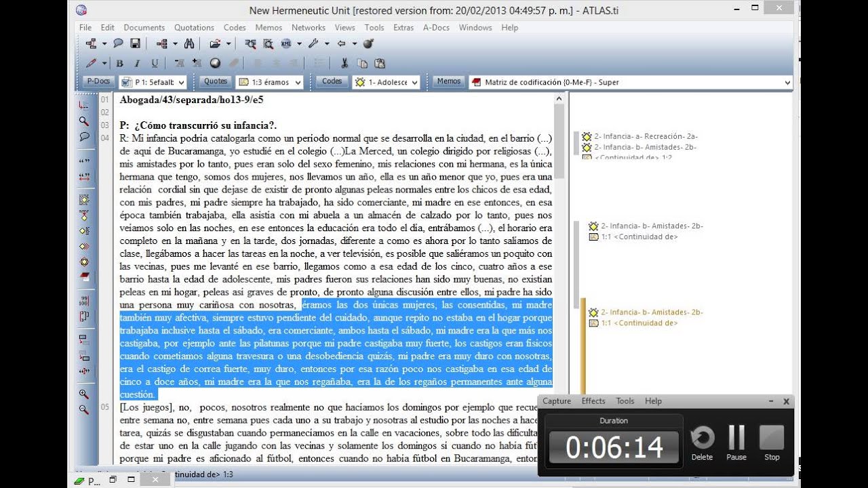
Task: Click the bomb icon in the top toolbar
Action: click(x=368, y=43)
